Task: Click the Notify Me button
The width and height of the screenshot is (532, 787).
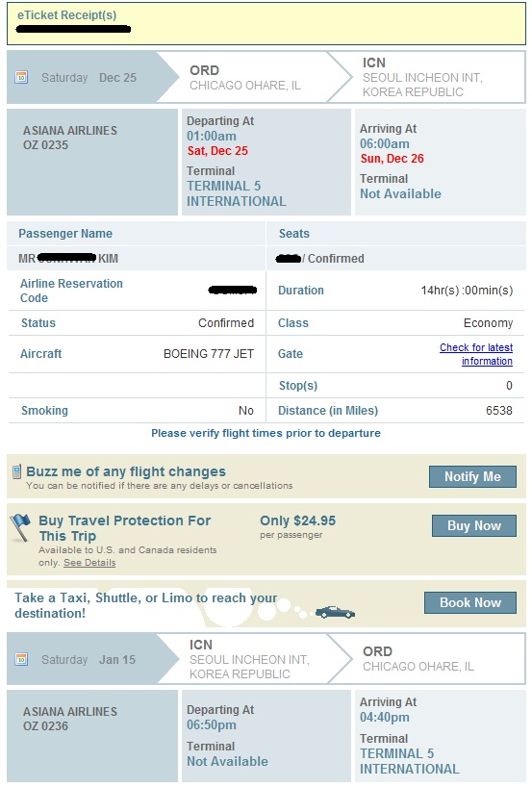Action: pyautogui.click(x=472, y=476)
